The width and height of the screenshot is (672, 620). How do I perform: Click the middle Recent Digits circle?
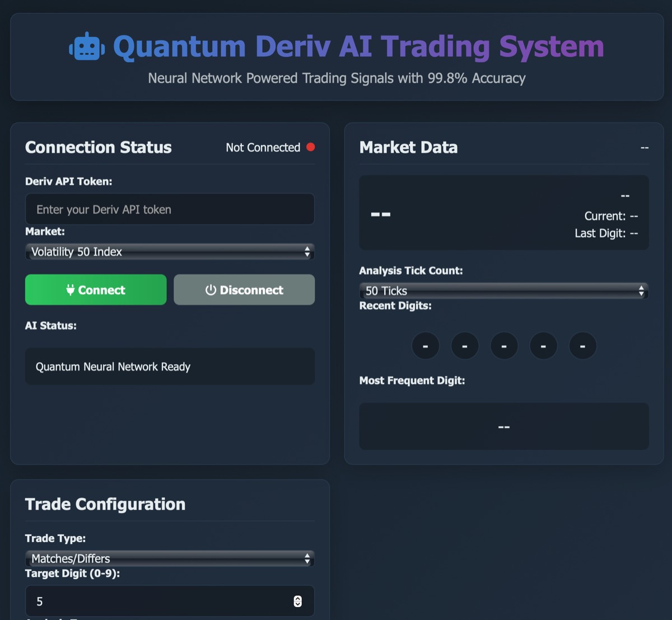pos(504,346)
